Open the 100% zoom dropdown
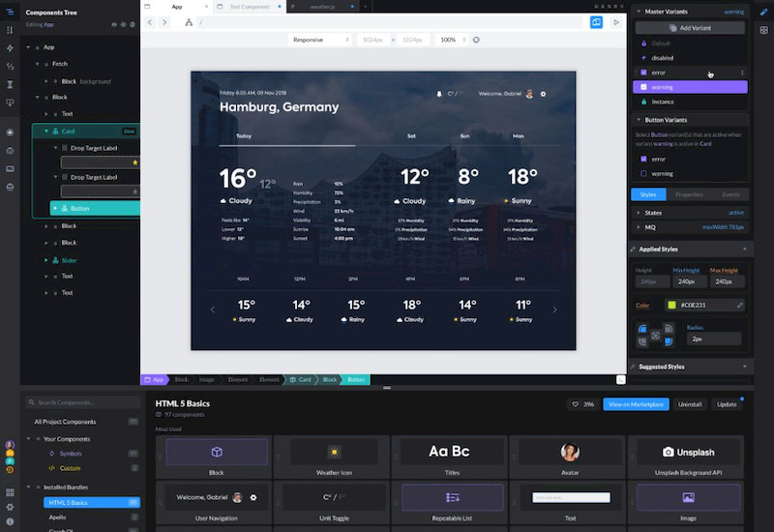The width and height of the screenshot is (774, 532). pyautogui.click(x=452, y=40)
